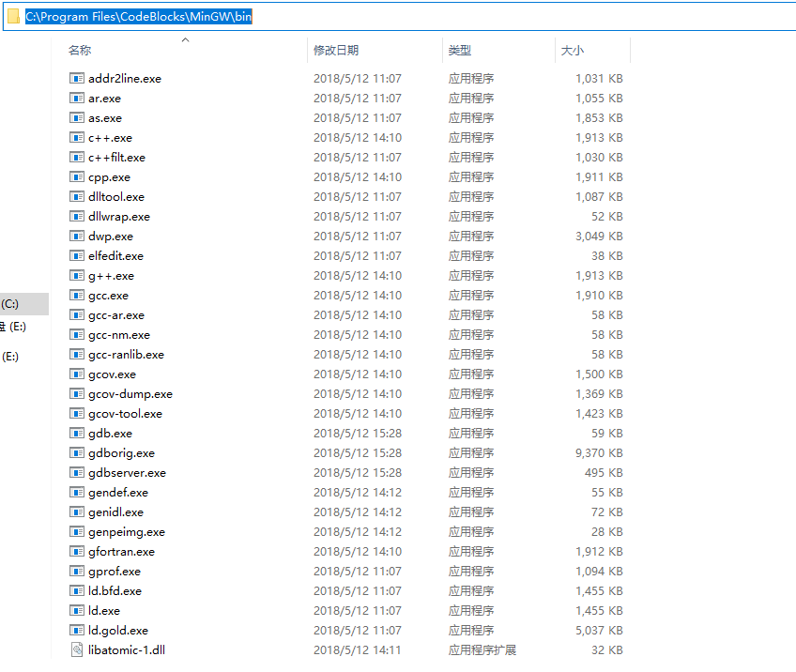Image resolution: width=796 pixels, height=672 pixels.
Task: Sort files by 类型 column header
Action: point(460,51)
